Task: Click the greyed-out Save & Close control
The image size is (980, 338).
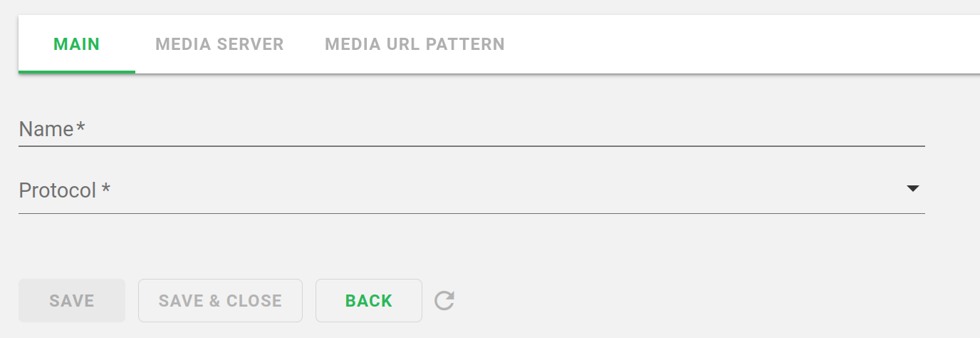Action: point(220,301)
